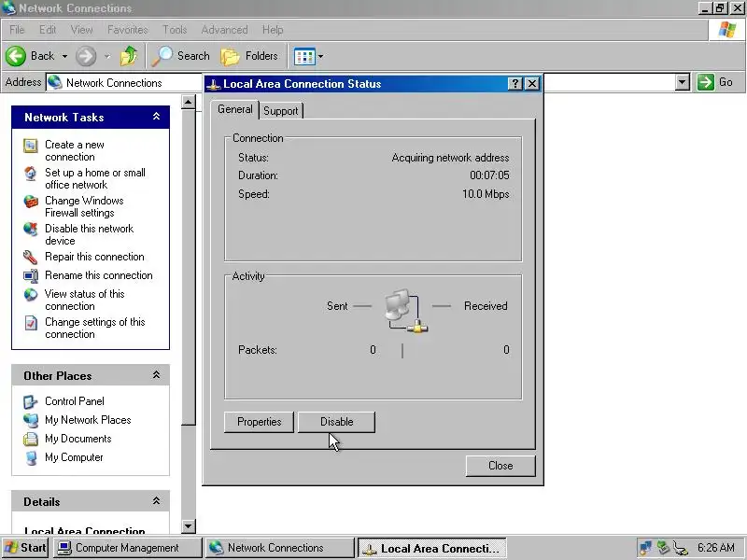Click the network activity computers icon

[406, 311]
